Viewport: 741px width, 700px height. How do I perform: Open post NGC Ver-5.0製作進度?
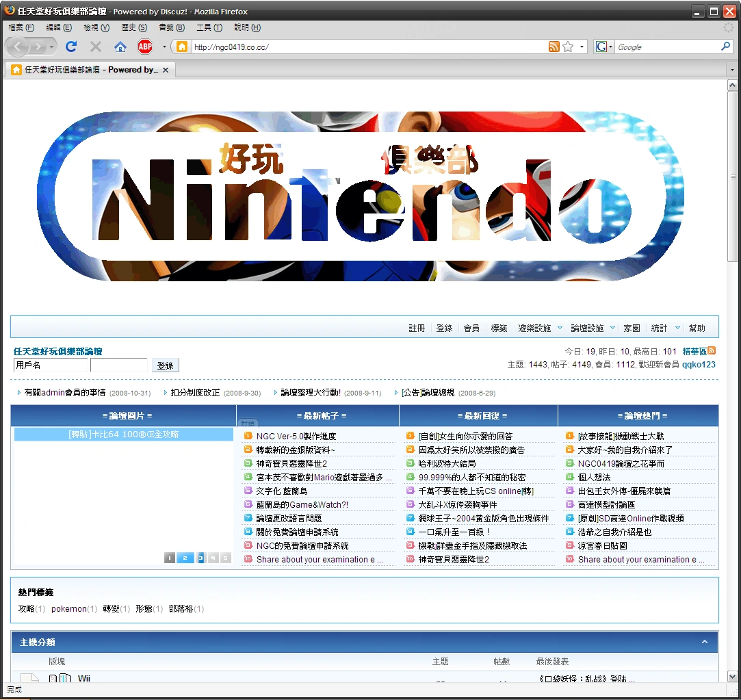point(296,436)
